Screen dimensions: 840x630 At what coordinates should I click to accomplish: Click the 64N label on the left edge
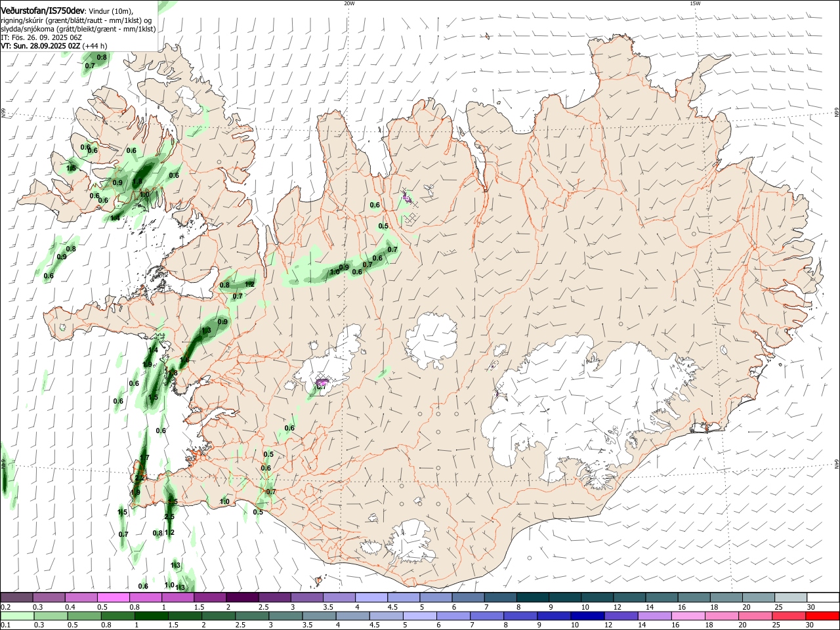pyautogui.click(x=3, y=464)
